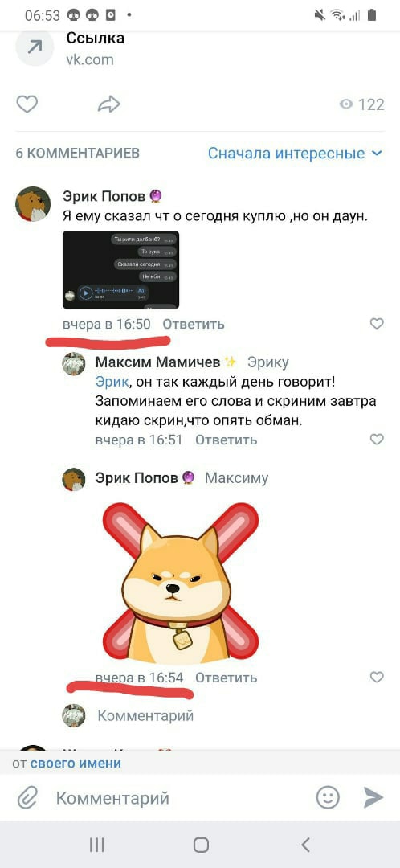Like Максим Мамичев's comment heart
Screen dimensions: 400x868
(x=377, y=440)
